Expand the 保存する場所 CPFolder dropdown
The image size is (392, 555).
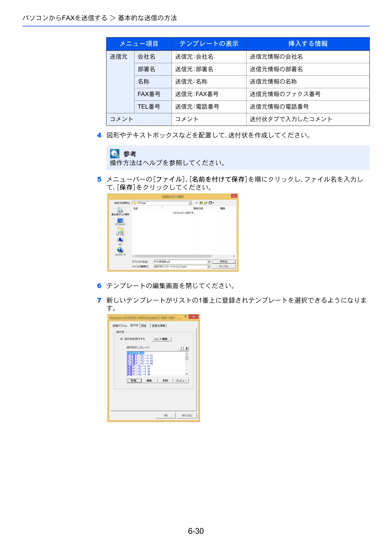190,203
